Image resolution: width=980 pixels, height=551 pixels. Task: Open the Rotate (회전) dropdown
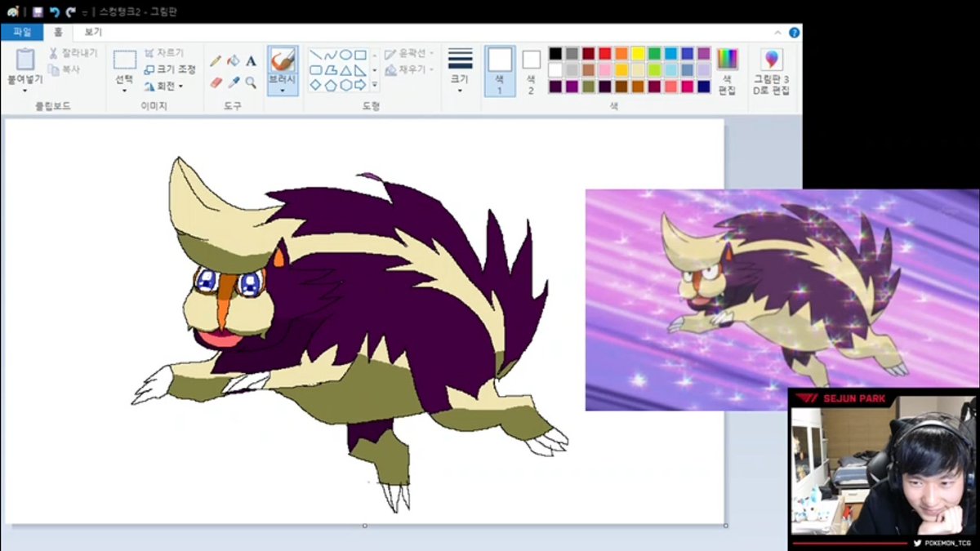pyautogui.click(x=163, y=86)
